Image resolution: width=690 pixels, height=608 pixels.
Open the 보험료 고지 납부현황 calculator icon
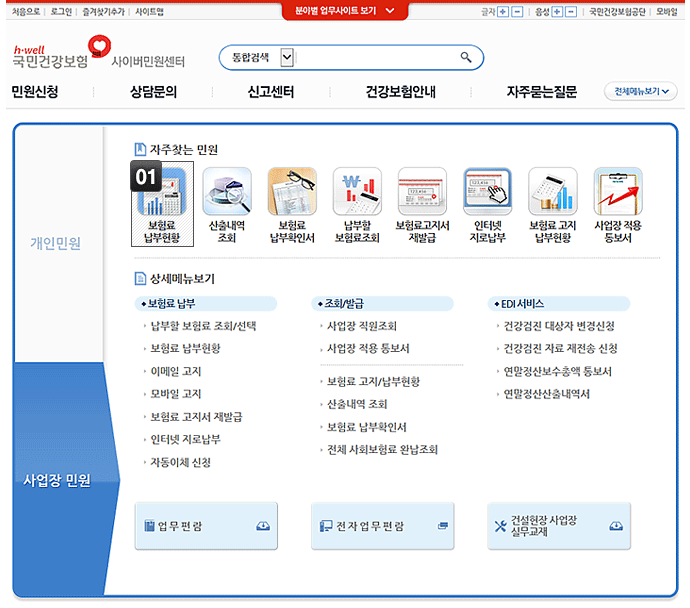coord(553,191)
